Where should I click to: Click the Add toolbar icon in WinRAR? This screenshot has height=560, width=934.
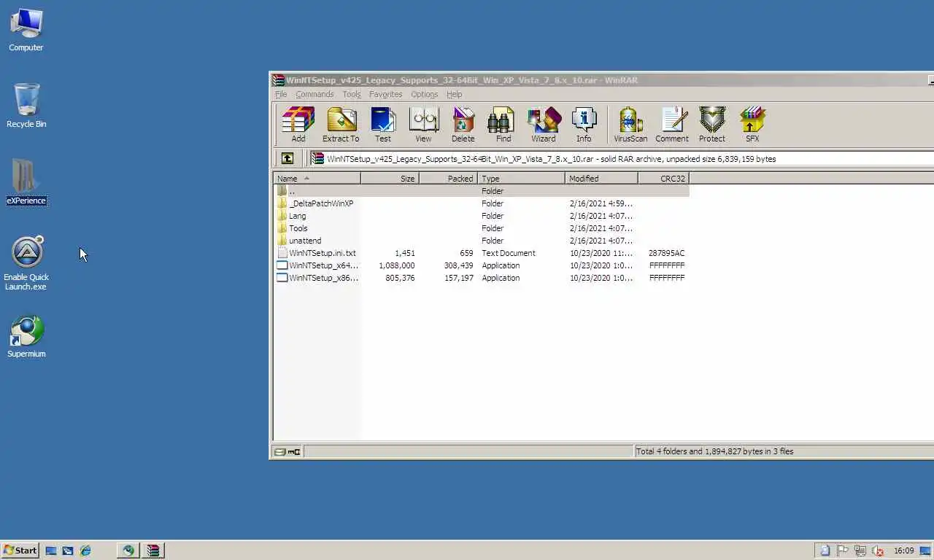pos(298,125)
